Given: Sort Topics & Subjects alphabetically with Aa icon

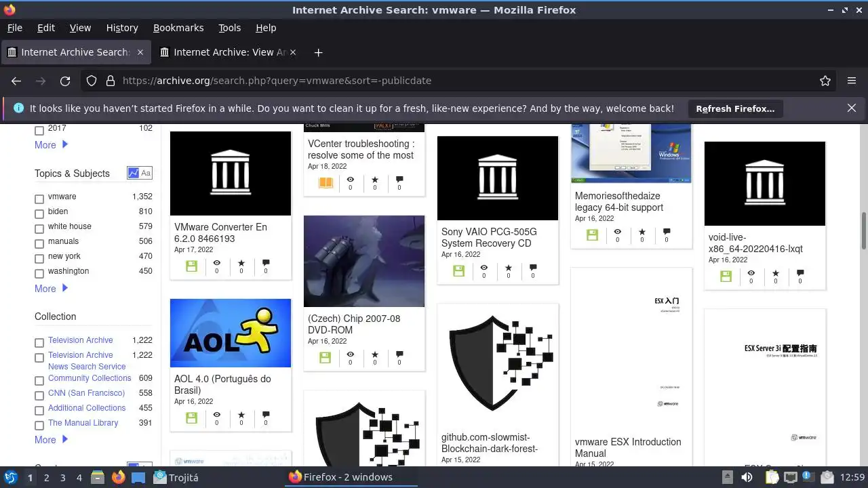Looking at the screenshot, I should click(x=146, y=174).
